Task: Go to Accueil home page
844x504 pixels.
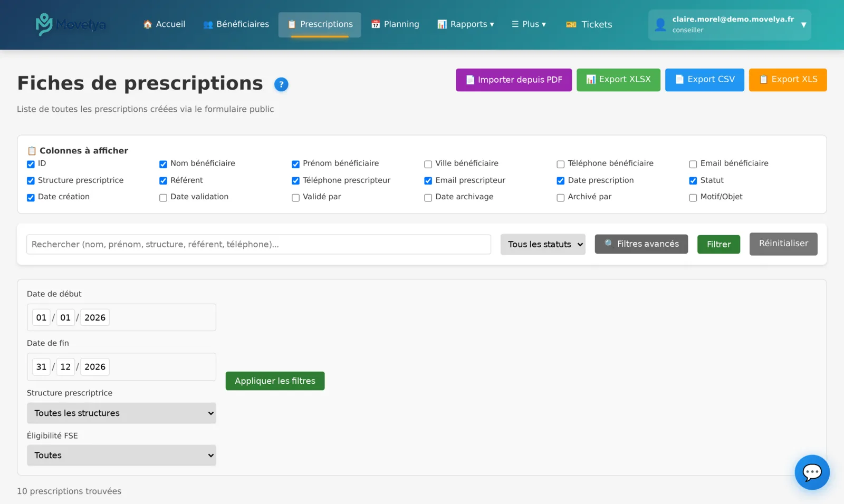Action: pos(164,24)
